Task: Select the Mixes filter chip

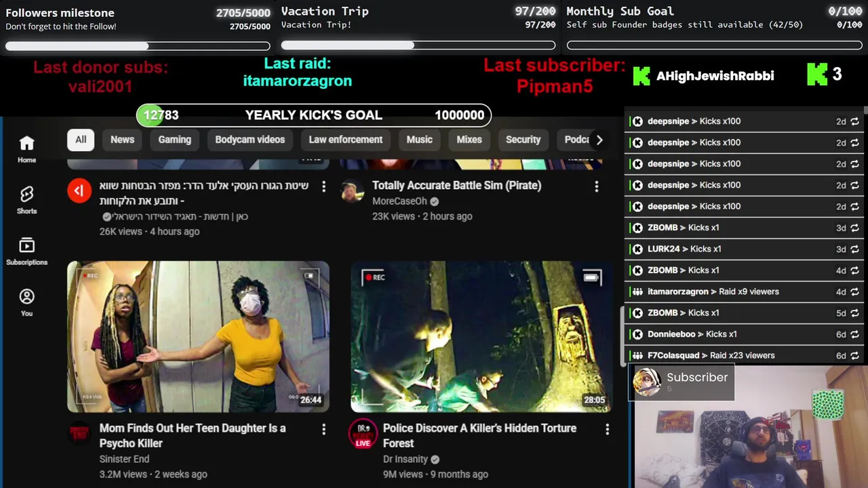Action: [x=469, y=140]
